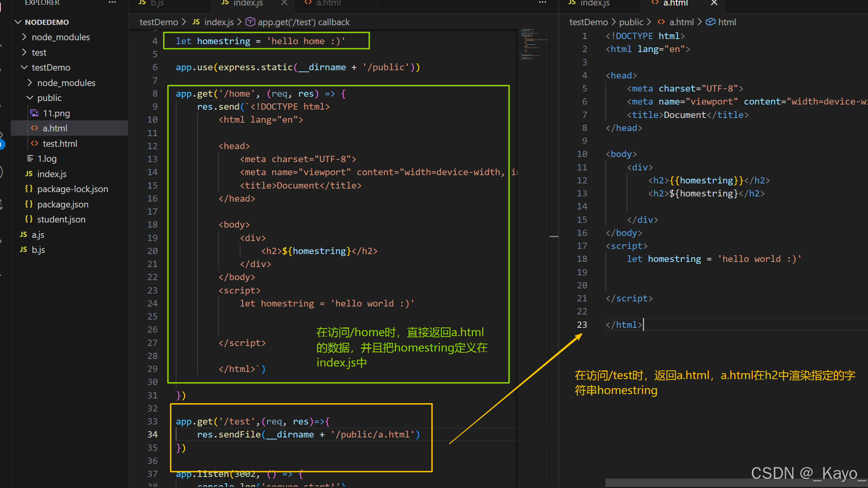This screenshot has height=488, width=868.
Task: Collapse the NODEDEMO root folder
Action: (18, 22)
